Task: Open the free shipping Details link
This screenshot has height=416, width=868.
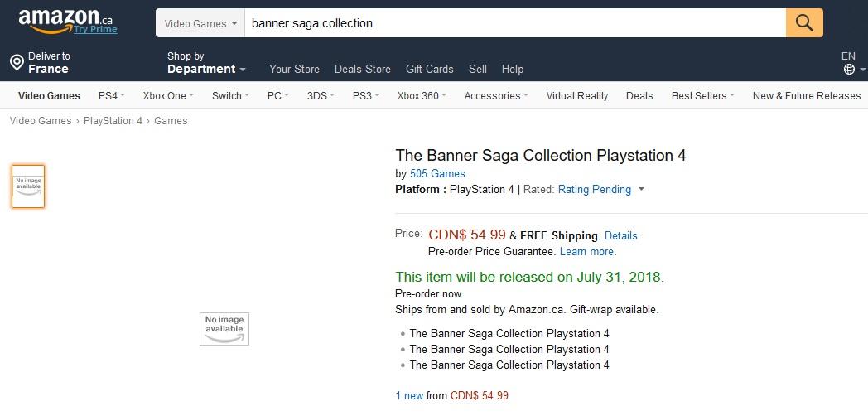Action: click(620, 236)
